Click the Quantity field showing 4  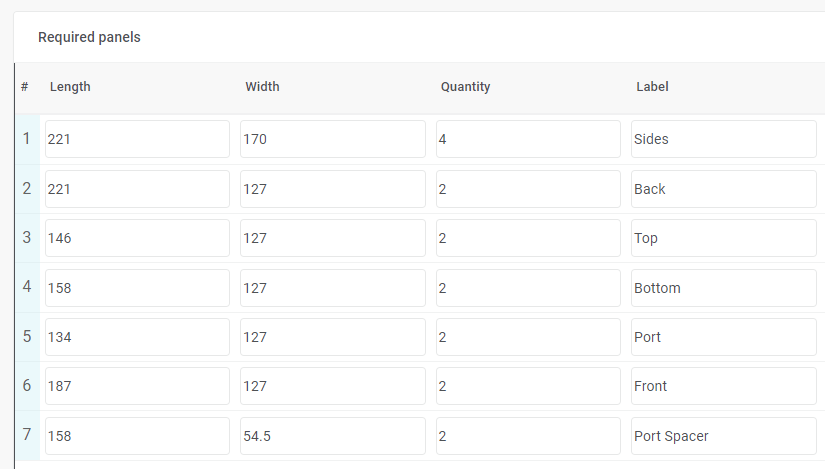click(x=528, y=139)
